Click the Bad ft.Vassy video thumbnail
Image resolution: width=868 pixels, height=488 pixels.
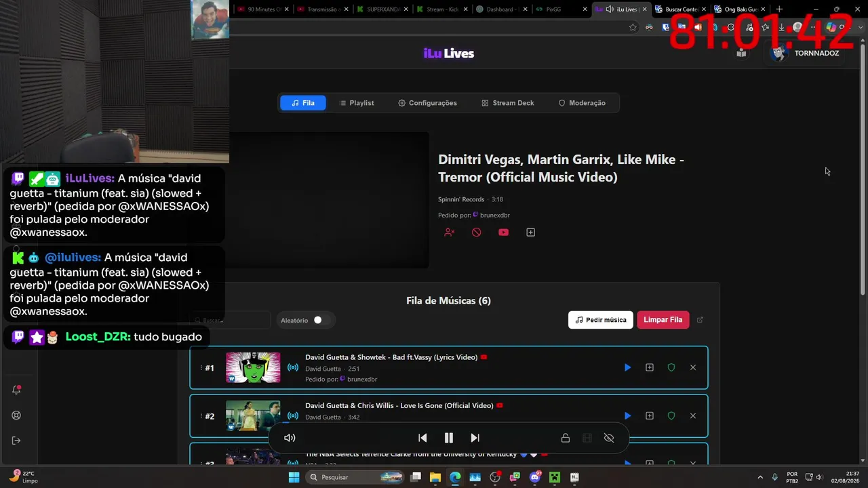pos(253,367)
